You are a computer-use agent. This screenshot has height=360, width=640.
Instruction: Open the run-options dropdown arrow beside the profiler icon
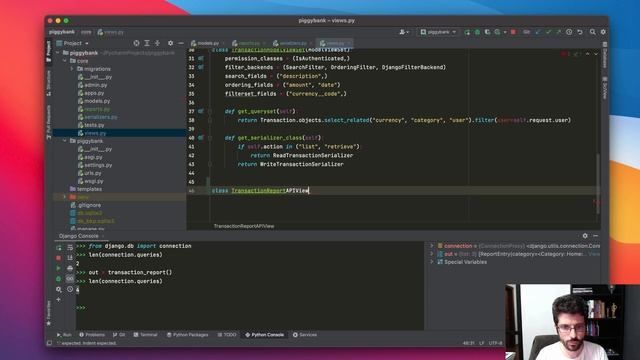pyautogui.click(x=505, y=32)
